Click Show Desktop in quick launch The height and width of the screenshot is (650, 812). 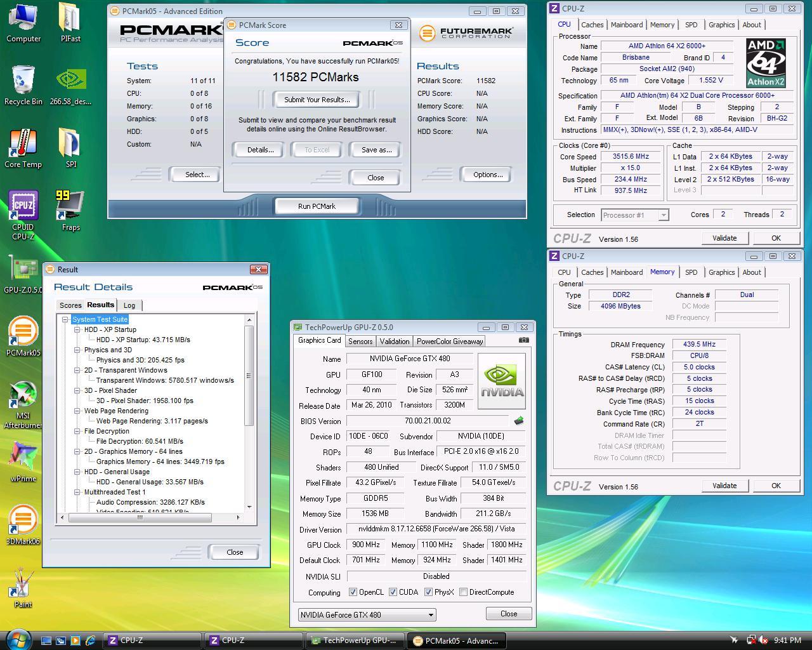(x=46, y=640)
